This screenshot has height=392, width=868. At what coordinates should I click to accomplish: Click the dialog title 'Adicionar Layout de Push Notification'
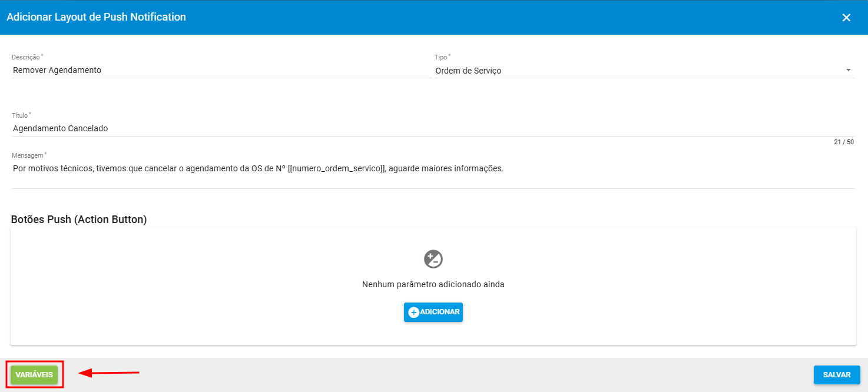click(x=96, y=17)
